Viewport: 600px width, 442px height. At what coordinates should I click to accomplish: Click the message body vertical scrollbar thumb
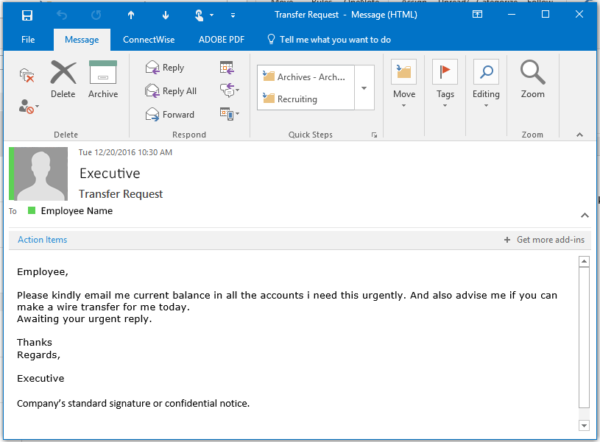pos(584,338)
